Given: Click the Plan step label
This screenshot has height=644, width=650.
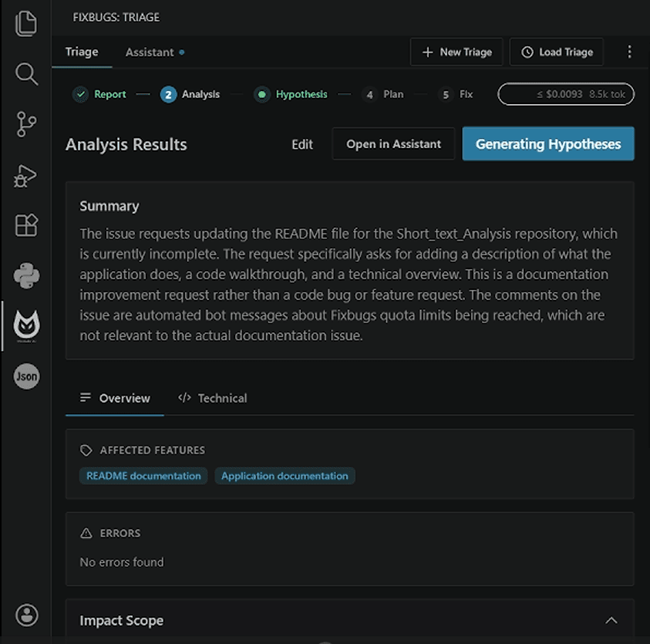Looking at the screenshot, I should point(393,95).
